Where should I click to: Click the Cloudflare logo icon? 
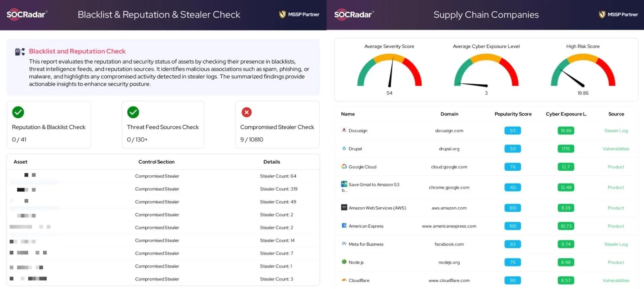click(x=344, y=280)
